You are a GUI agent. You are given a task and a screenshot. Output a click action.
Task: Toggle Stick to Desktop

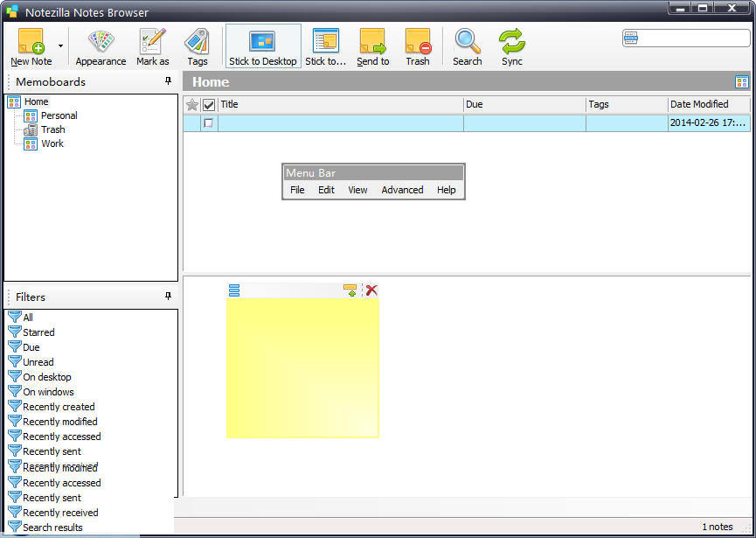point(263,47)
